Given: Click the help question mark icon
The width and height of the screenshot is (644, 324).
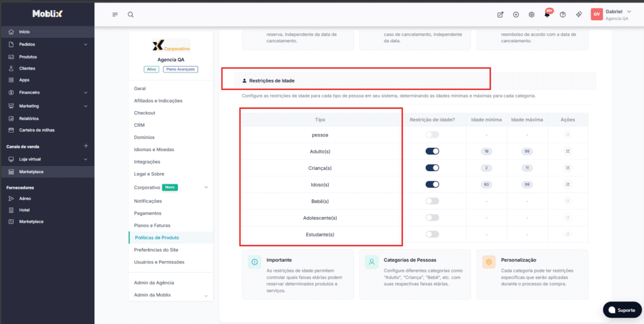Looking at the screenshot, I should point(563,14).
